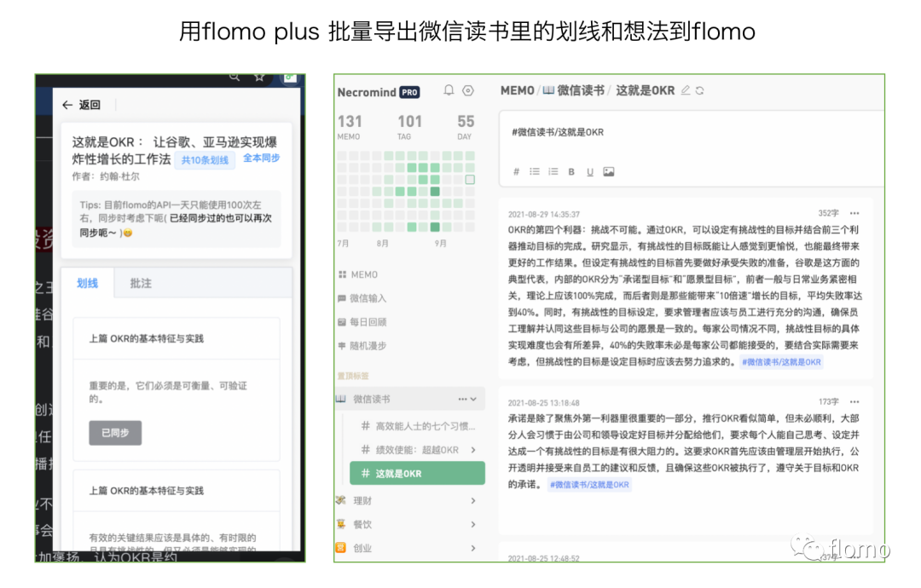This screenshot has width=921, height=588.
Task: Insert a tag using the # editor icon
Action: tap(516, 172)
